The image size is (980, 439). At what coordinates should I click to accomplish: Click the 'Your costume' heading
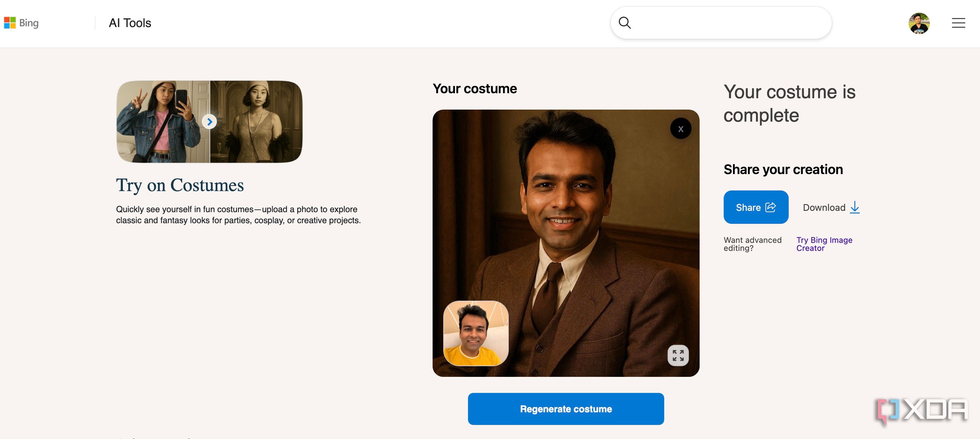tap(475, 89)
